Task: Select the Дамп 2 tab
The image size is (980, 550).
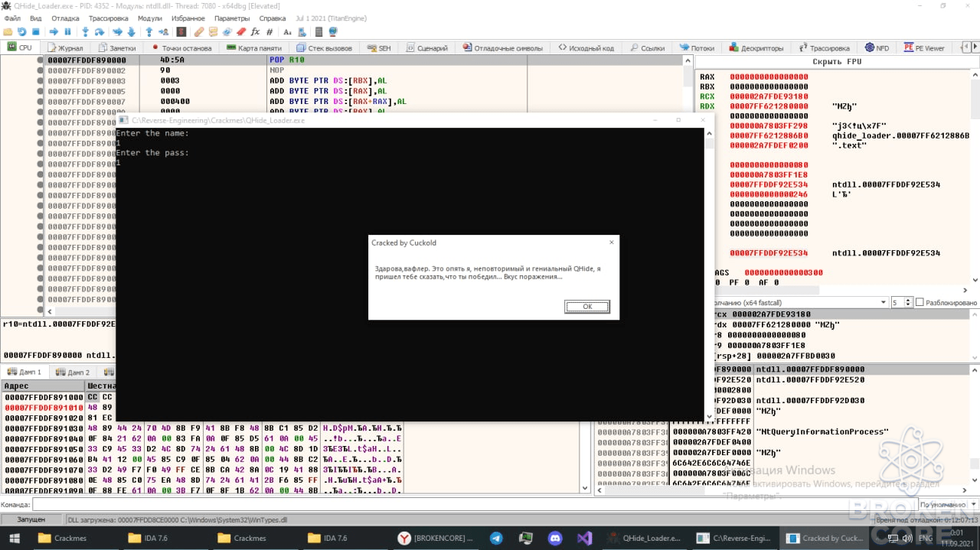Action: coord(73,372)
